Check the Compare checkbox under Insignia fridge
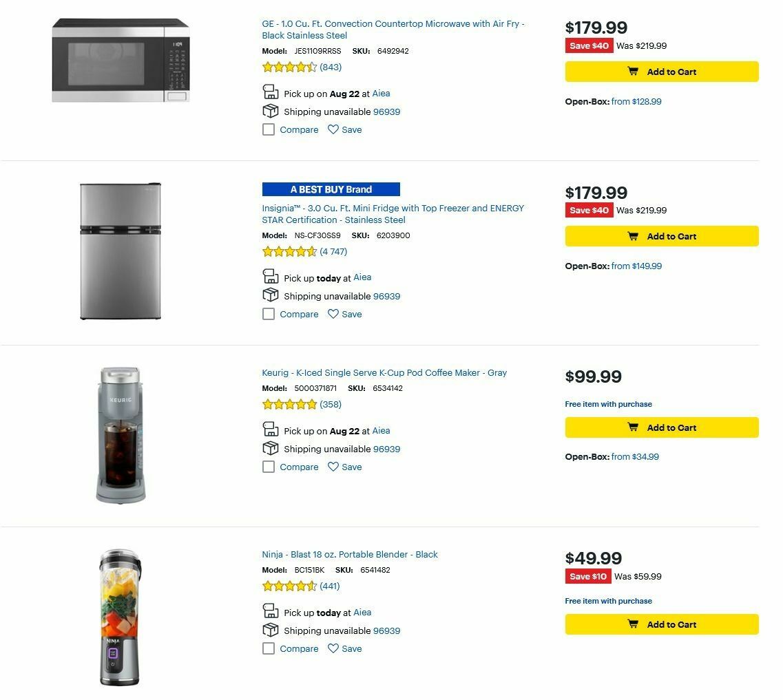This screenshot has height=700, width=783. click(268, 314)
